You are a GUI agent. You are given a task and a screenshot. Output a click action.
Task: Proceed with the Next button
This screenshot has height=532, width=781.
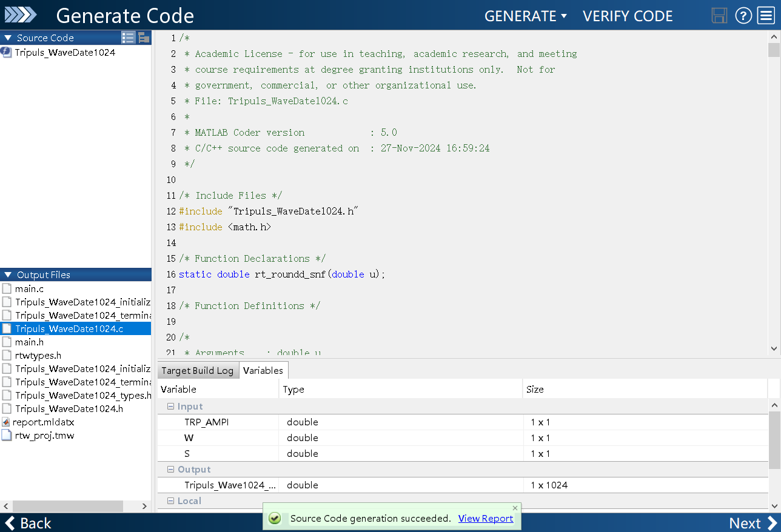pos(753,523)
